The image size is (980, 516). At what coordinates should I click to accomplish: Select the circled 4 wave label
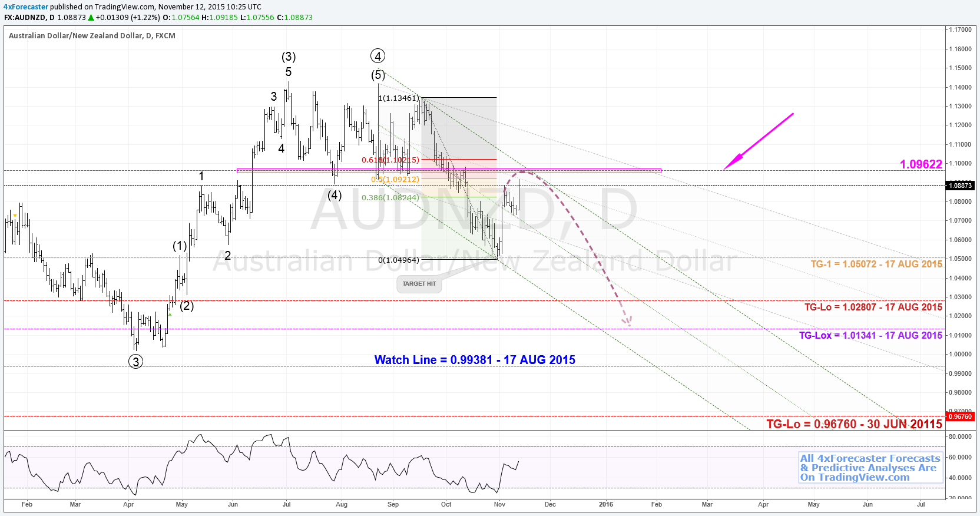pos(378,56)
